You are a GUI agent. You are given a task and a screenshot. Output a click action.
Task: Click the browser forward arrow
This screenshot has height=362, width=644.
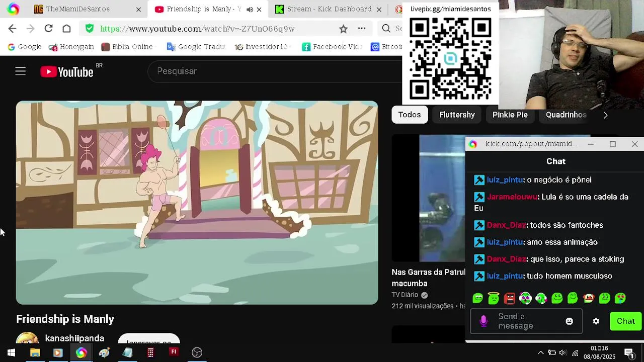30,29
